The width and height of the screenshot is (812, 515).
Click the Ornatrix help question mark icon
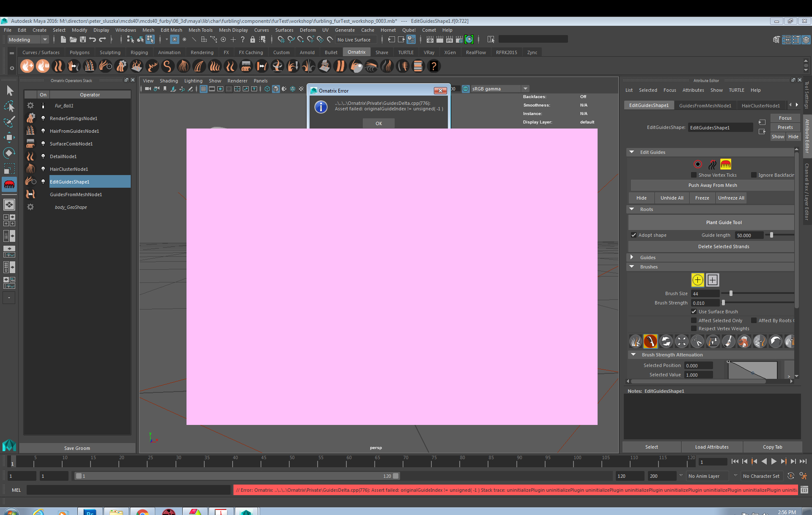tap(433, 66)
